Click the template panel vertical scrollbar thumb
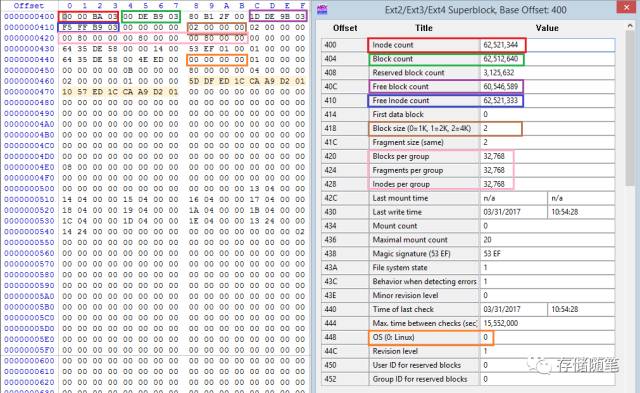 coord(631,108)
